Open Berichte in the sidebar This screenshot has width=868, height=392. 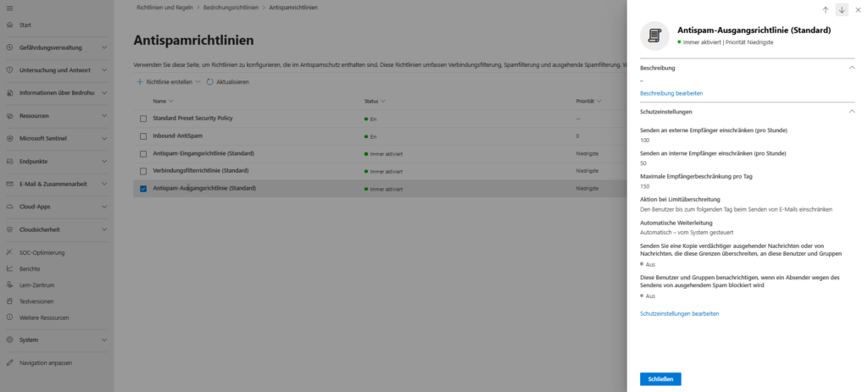(x=30, y=268)
